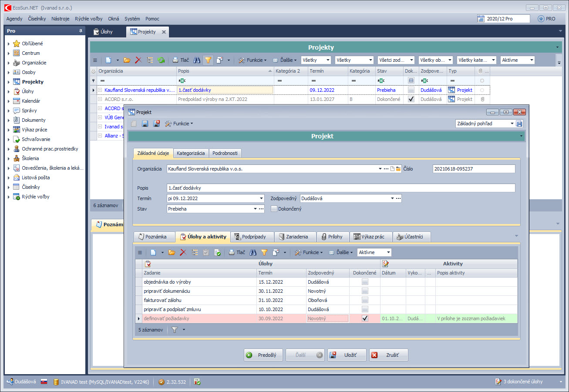This screenshot has width=569, height=392.
Task: Open the Stav dropdown showing Prebieha
Action: (x=255, y=209)
